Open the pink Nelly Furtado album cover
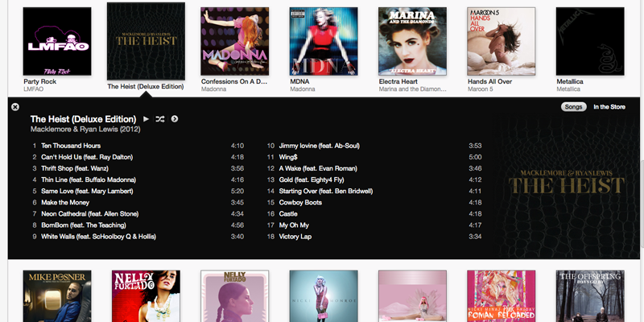 (234, 296)
